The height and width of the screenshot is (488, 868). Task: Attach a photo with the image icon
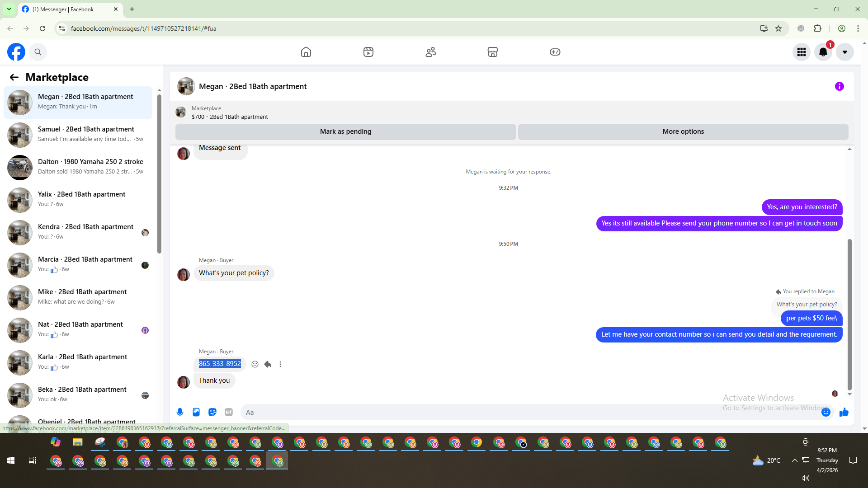click(196, 412)
